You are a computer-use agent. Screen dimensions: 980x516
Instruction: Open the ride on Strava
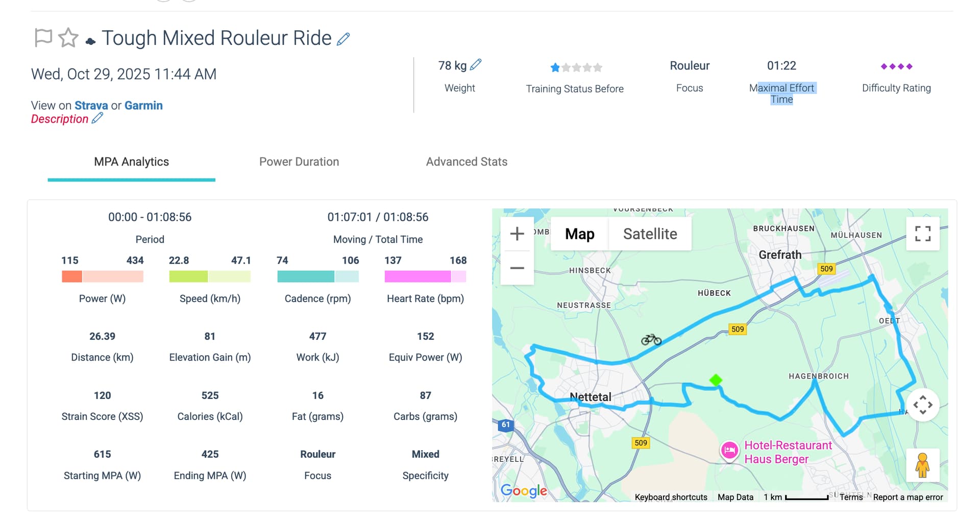point(91,105)
